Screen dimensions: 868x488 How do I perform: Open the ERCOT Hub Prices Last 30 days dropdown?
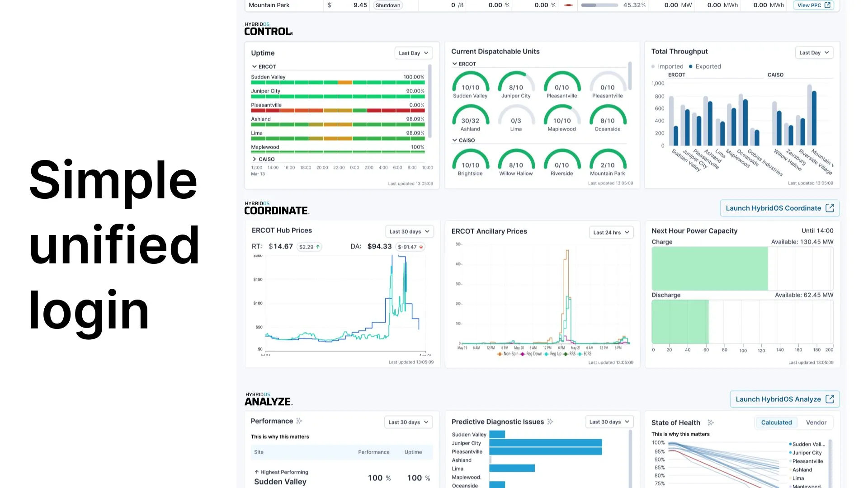coord(410,231)
